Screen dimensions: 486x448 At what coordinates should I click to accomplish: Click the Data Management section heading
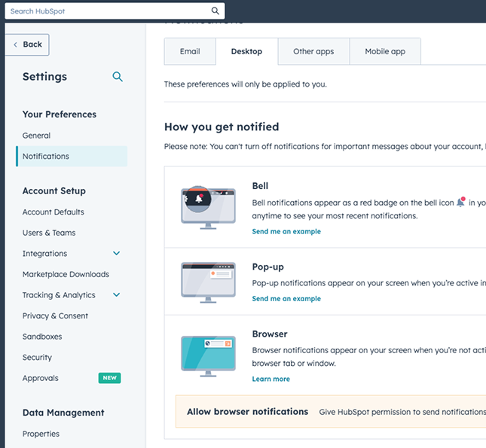point(63,413)
